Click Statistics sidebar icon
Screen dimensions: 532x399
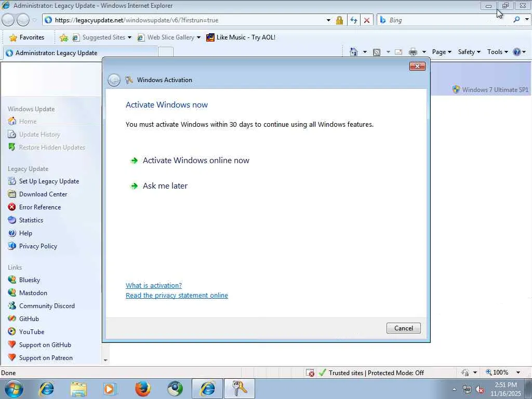tap(12, 220)
